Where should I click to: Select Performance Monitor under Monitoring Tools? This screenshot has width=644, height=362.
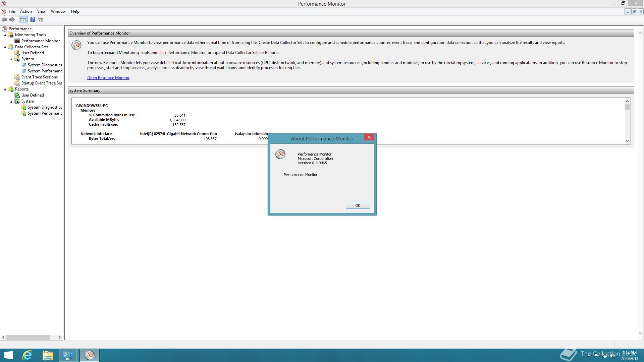click(41, 41)
